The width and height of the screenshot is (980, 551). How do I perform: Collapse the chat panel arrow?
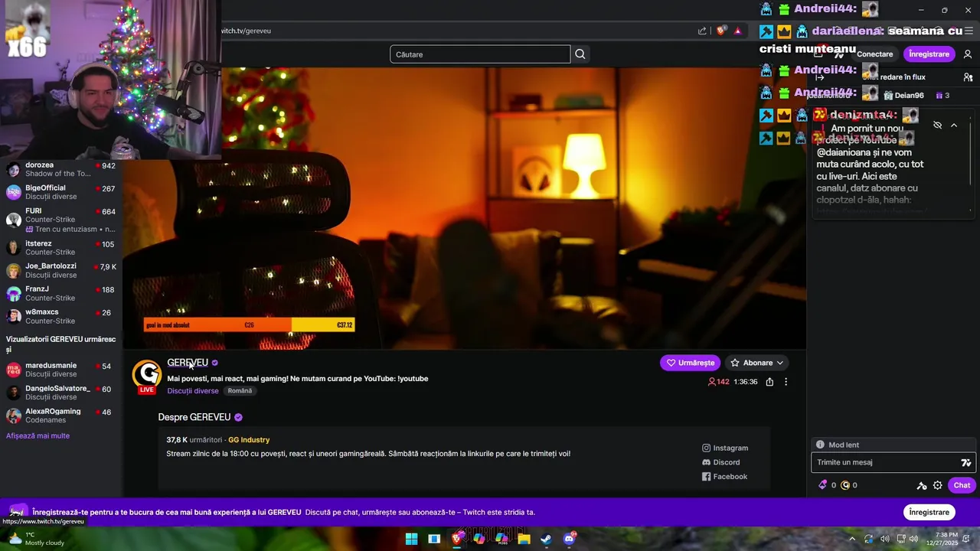tap(820, 77)
